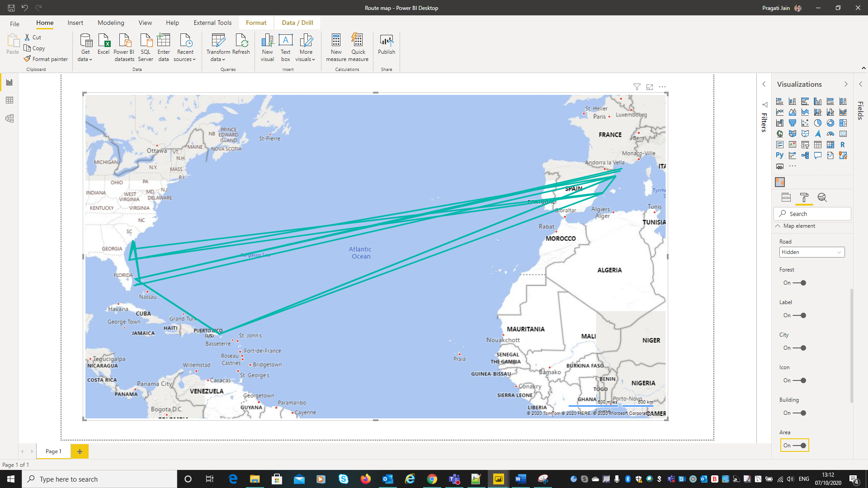Click Focus mode icon on map visual

(x=650, y=87)
